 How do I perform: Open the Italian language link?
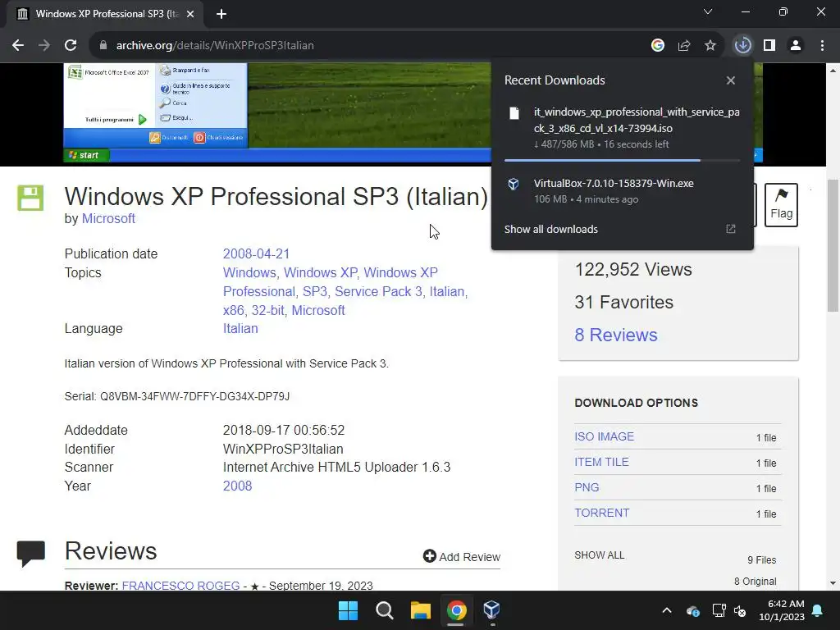point(240,328)
